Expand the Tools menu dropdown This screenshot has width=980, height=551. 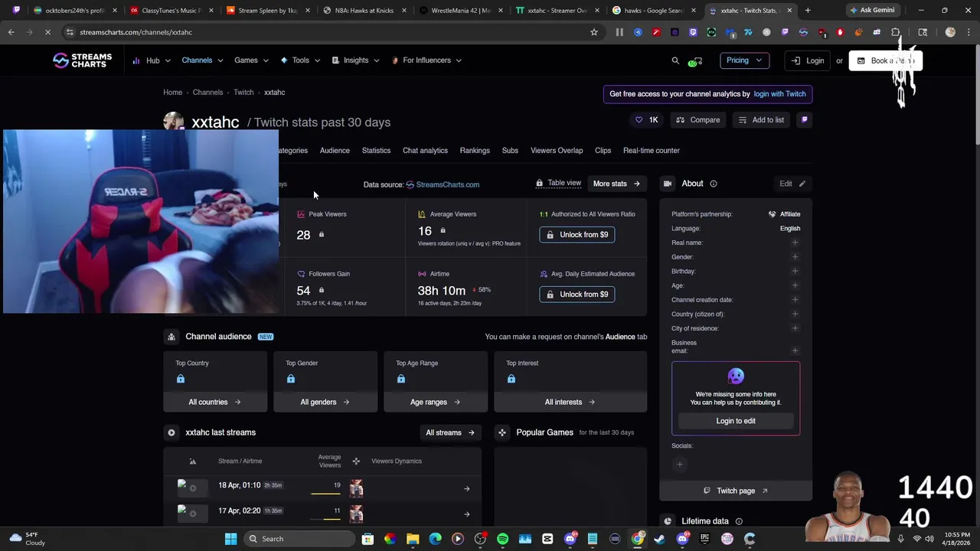300,60
